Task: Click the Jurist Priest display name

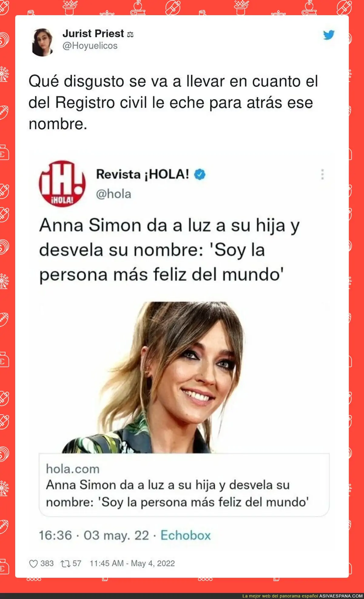Action: tap(93, 33)
